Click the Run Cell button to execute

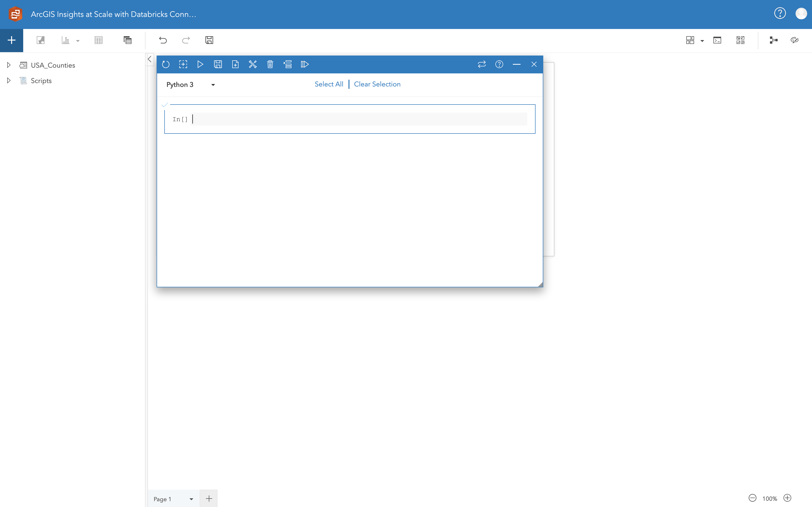click(201, 64)
